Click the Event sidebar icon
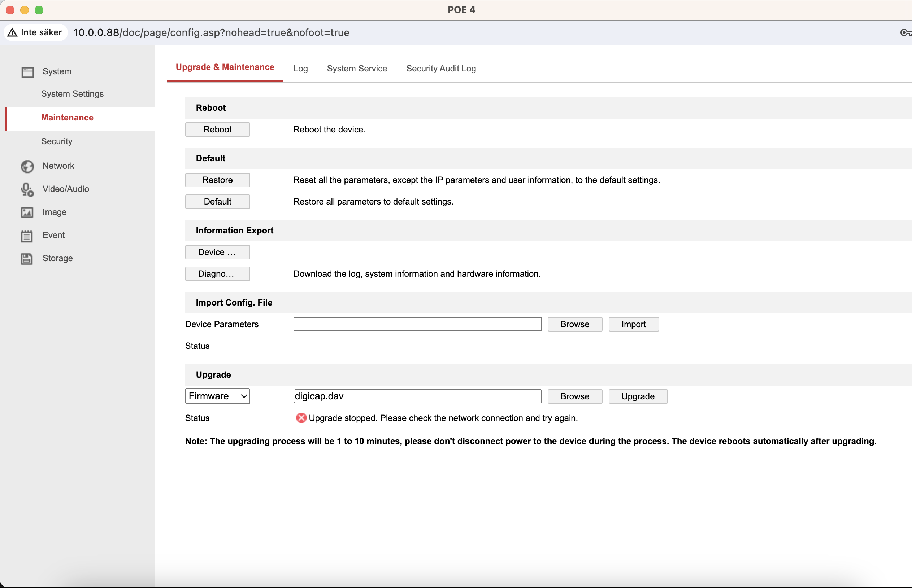This screenshot has width=912, height=588. click(x=27, y=234)
